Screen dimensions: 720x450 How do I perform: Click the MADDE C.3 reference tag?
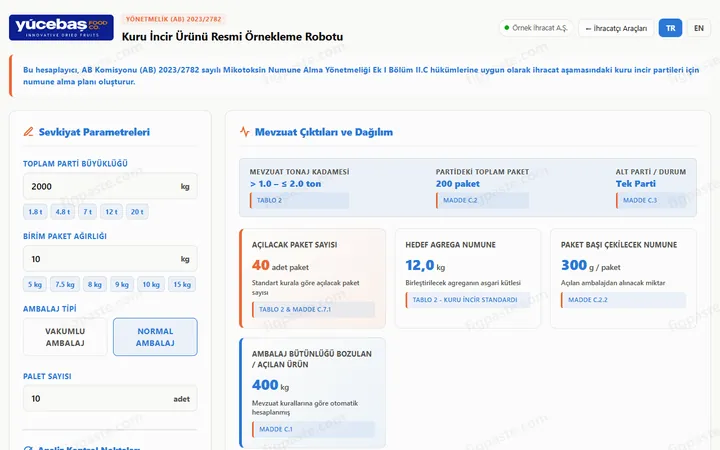tap(651, 200)
